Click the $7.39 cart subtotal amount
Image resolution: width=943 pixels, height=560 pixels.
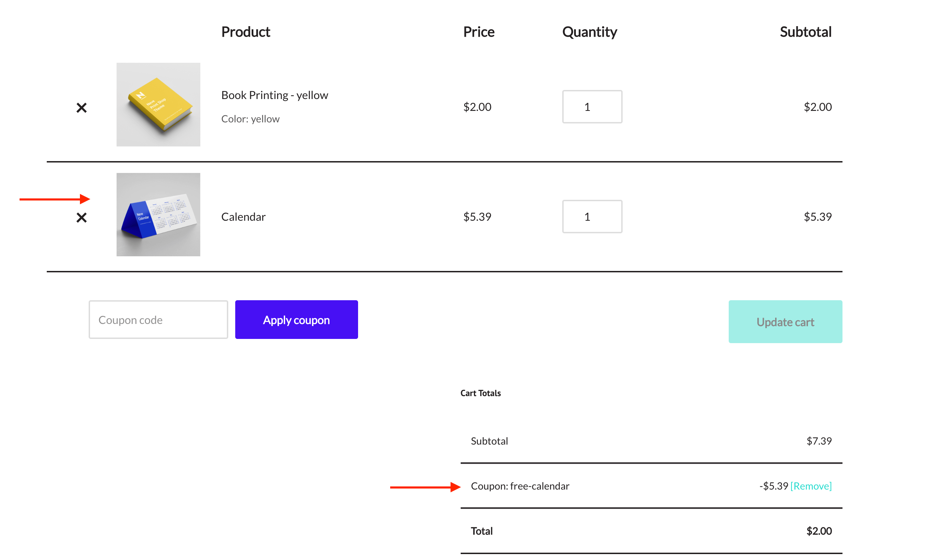pos(819,441)
